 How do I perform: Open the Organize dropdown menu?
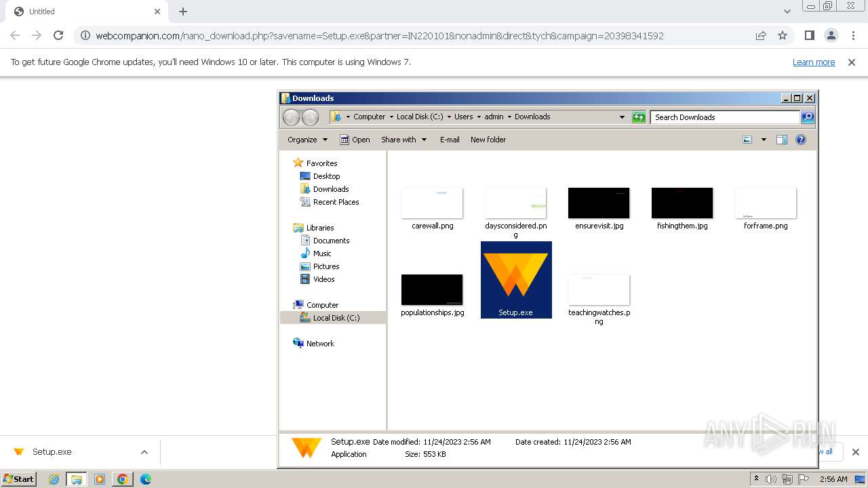307,140
